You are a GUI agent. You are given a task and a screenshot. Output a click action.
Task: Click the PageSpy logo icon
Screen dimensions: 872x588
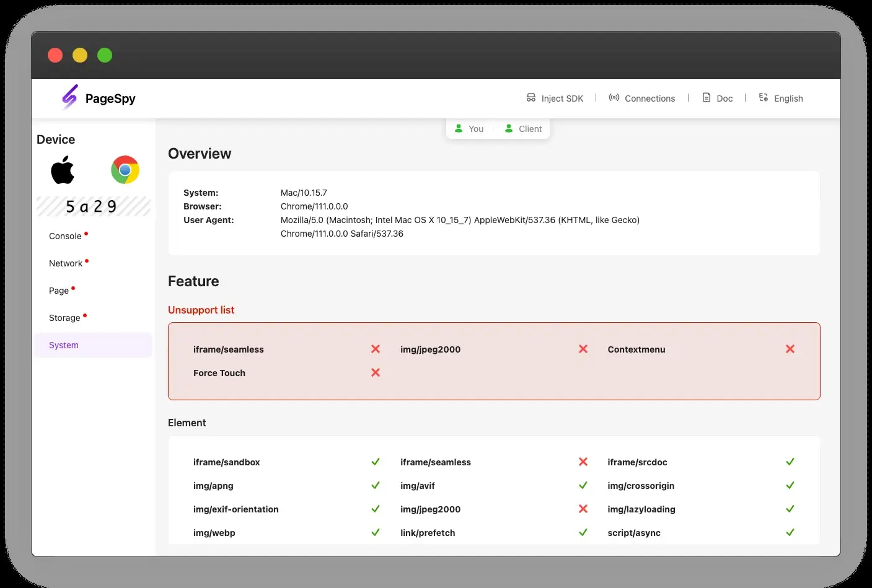tap(70, 97)
